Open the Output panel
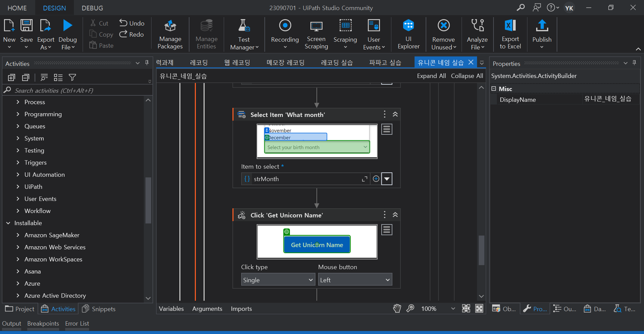 click(x=12, y=323)
